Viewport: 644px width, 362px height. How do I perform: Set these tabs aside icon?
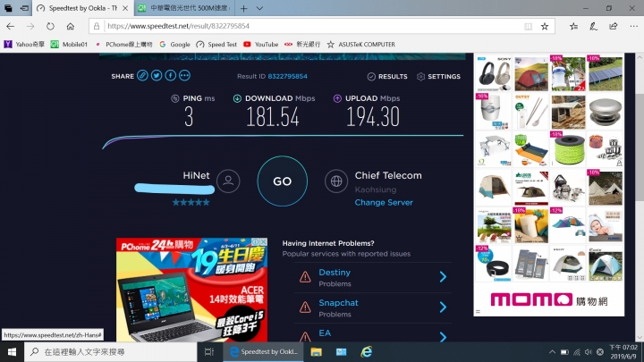pos(24,8)
